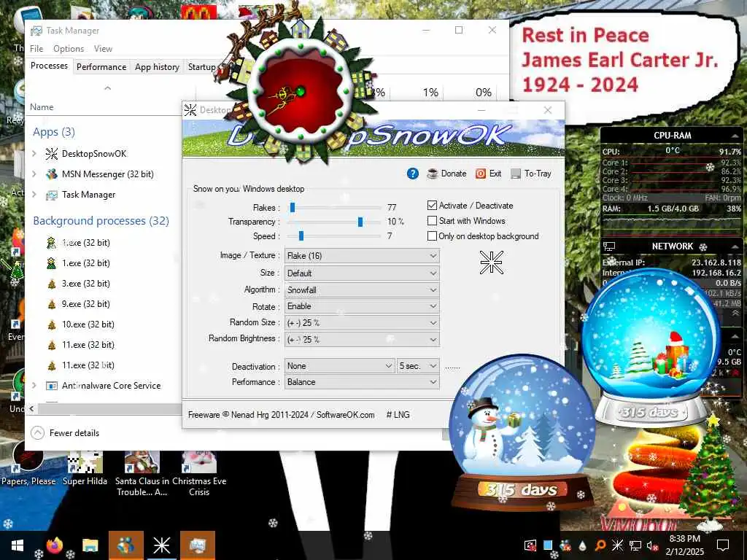This screenshot has width=747, height=560.
Task: Select the 10.exe (32 bit) process row
Action: [105, 324]
